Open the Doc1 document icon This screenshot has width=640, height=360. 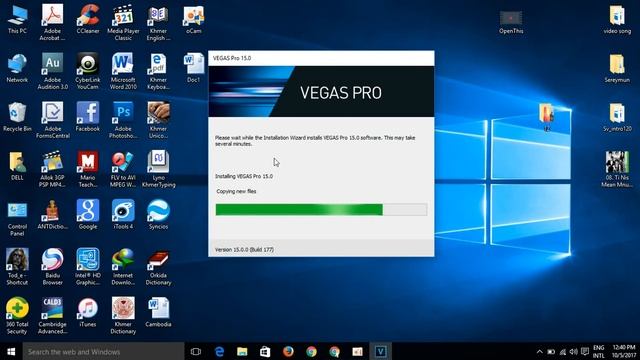(193, 68)
